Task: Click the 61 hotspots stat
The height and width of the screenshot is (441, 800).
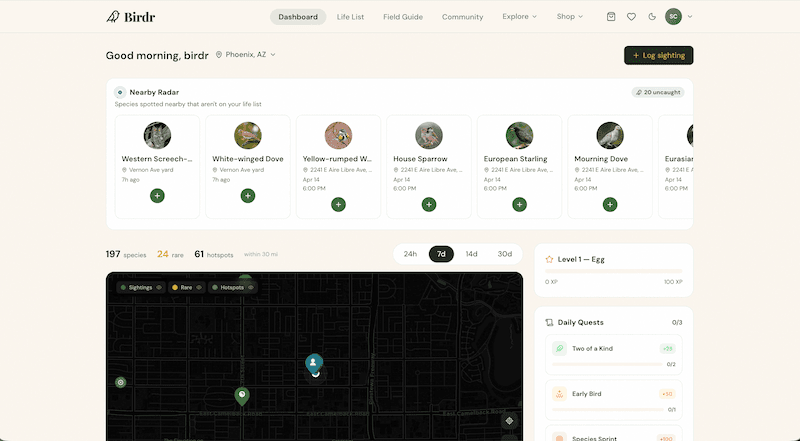Action: tap(214, 254)
